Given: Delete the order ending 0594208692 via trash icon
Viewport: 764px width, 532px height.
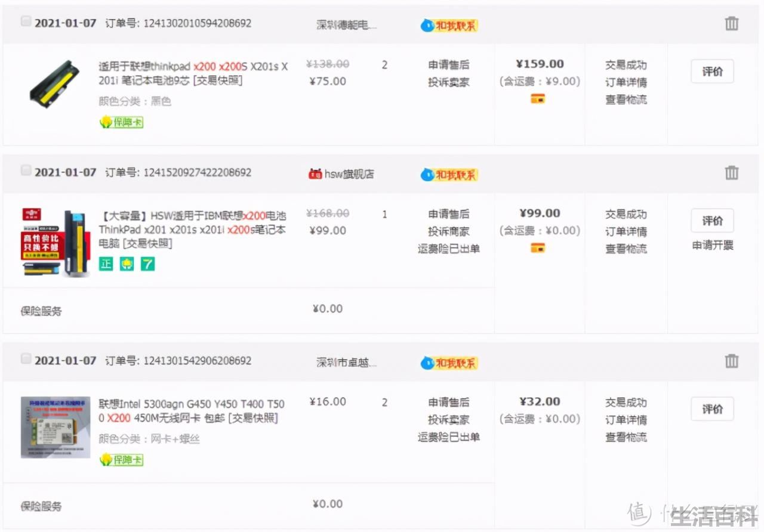Looking at the screenshot, I should (x=731, y=24).
